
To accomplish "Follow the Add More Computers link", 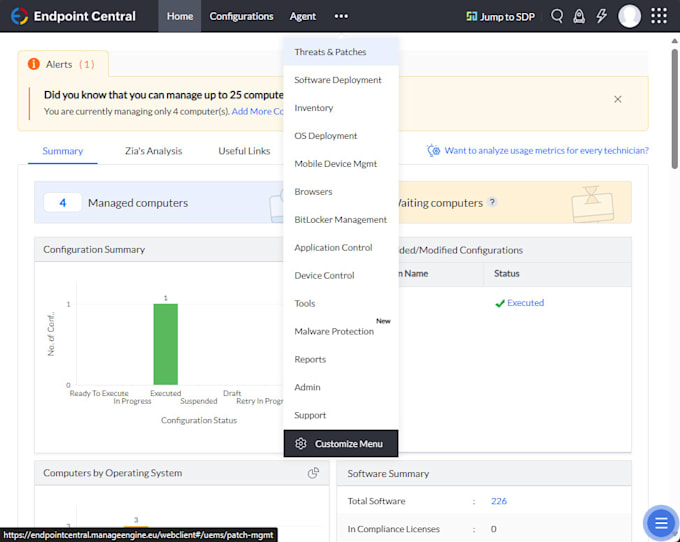I will [x=258, y=111].
